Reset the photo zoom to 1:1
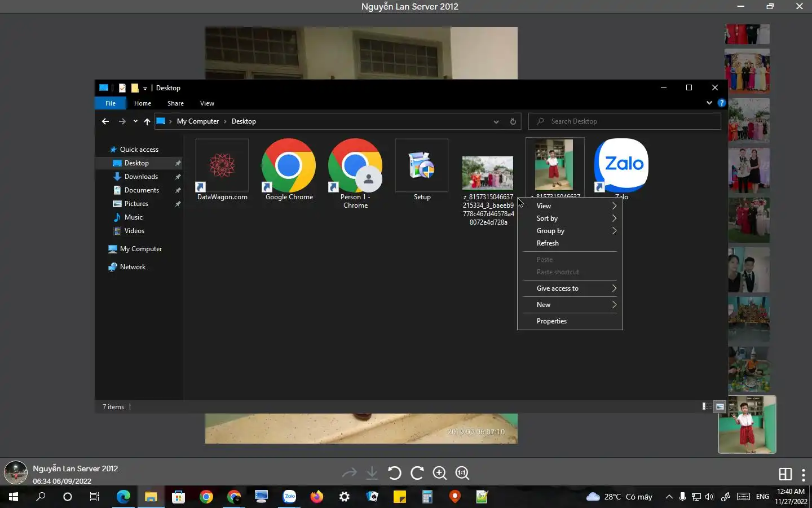 (x=462, y=473)
